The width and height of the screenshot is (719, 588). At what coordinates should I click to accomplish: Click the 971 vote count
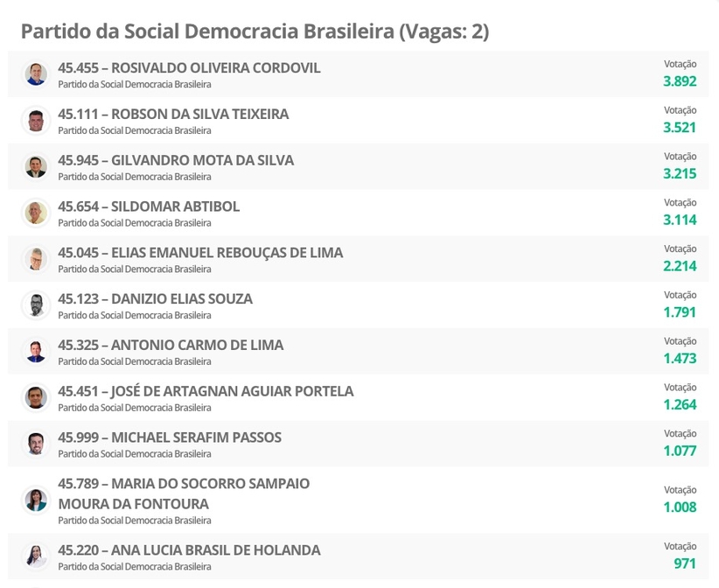685,563
